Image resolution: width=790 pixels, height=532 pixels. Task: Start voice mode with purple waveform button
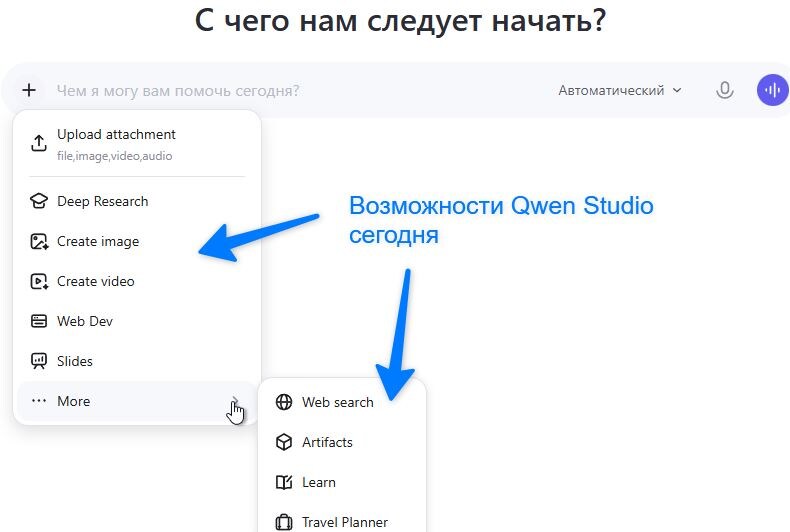[772, 90]
